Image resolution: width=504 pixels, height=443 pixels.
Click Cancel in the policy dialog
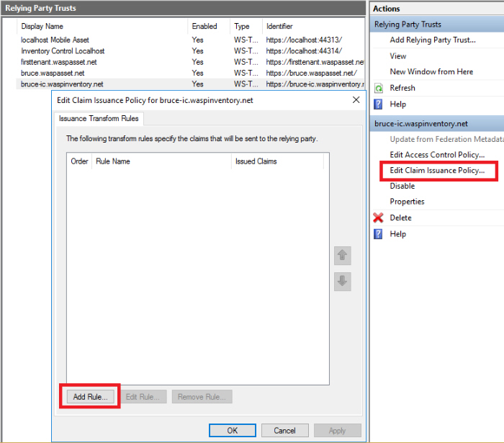[284, 431]
